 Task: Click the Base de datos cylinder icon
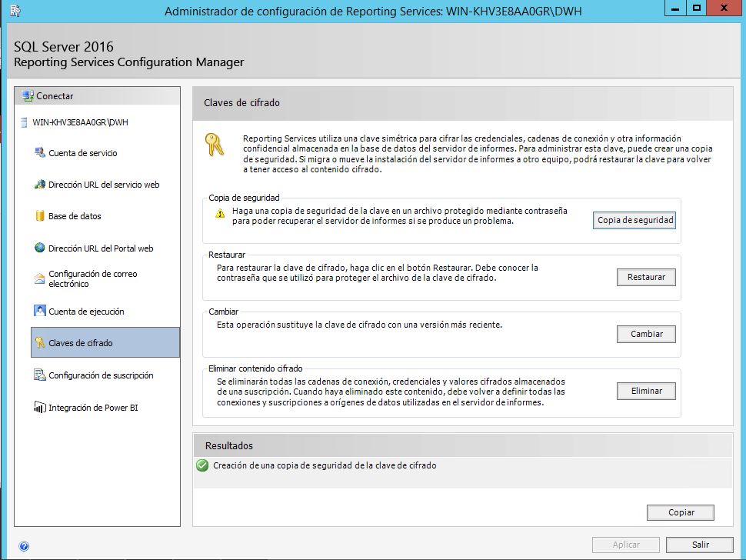point(40,216)
